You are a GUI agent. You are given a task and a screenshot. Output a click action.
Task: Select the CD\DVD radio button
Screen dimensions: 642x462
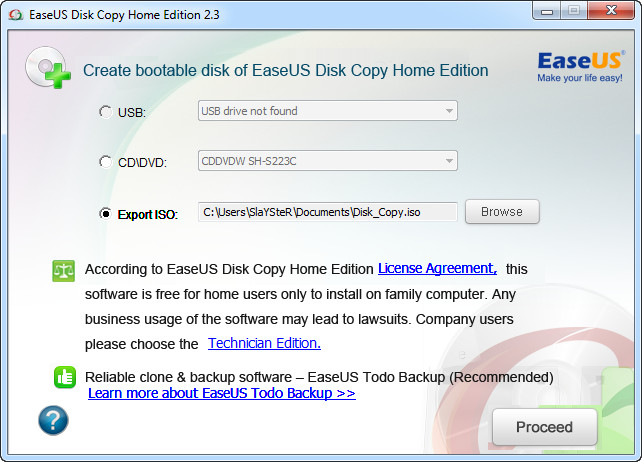pos(106,162)
